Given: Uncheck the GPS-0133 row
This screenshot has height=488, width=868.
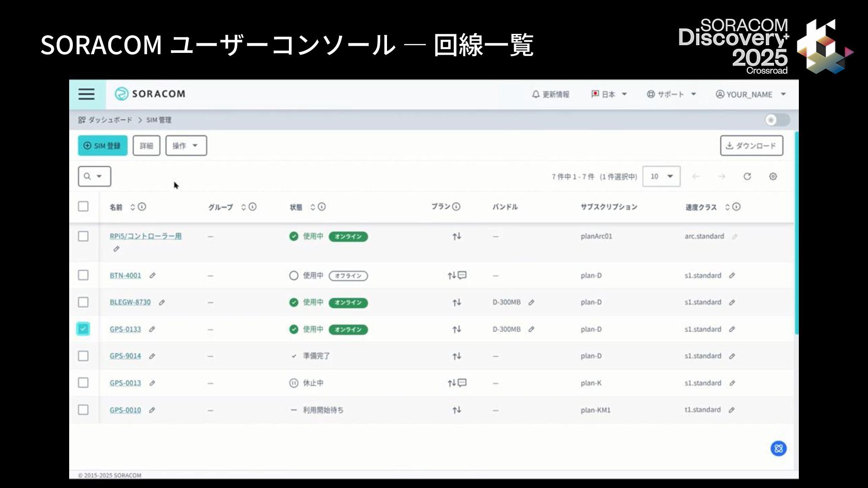Looking at the screenshot, I should 83,329.
